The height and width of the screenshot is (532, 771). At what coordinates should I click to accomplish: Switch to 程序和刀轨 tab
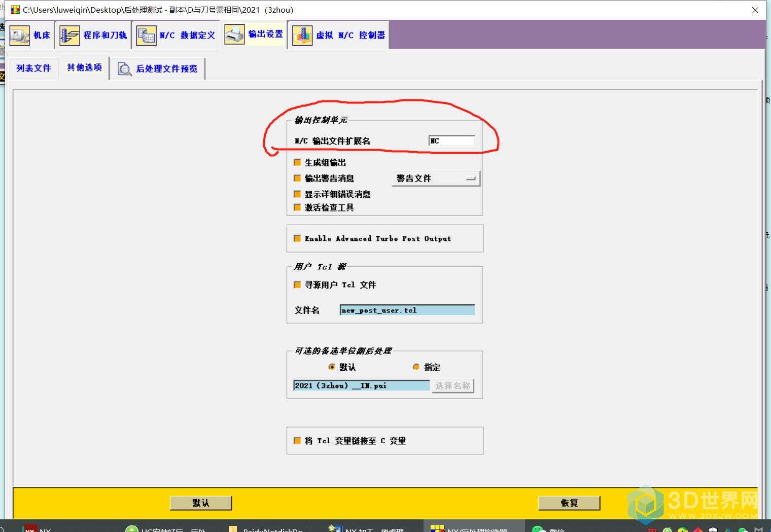93,35
